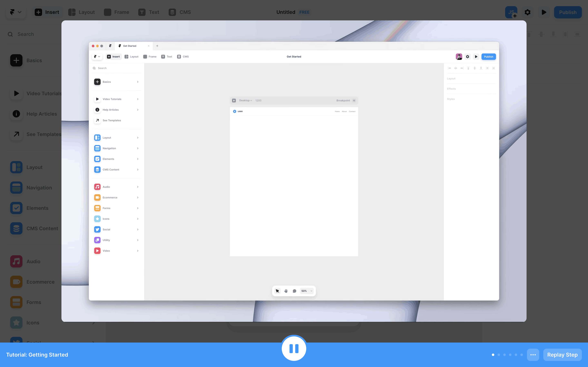Open the CMS tab in toolbar
The height and width of the screenshot is (367, 588).
pos(180,12)
